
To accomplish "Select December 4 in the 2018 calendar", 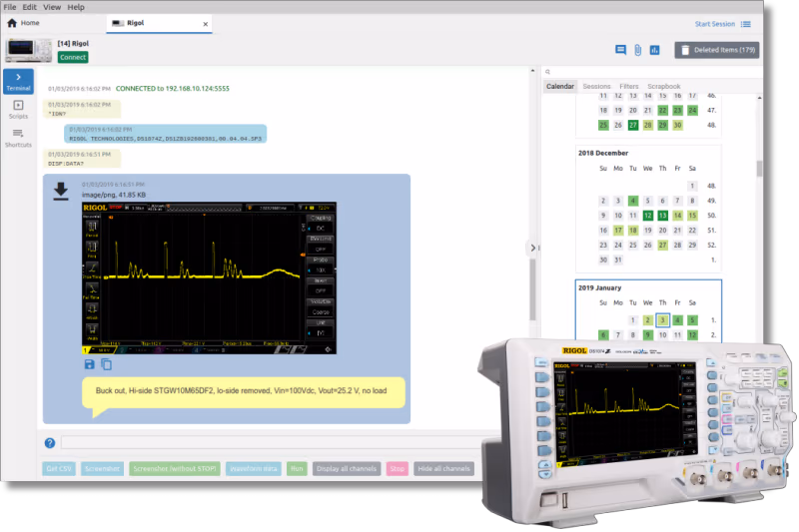I will pyautogui.click(x=633, y=201).
